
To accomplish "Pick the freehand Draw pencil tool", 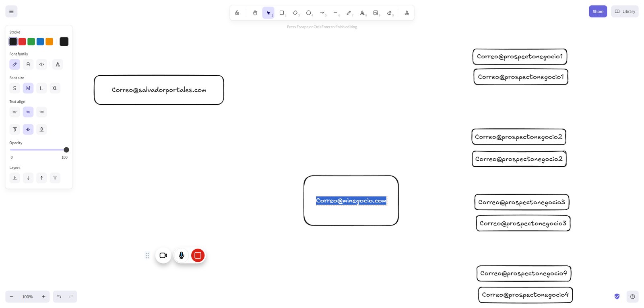I will click(x=349, y=13).
